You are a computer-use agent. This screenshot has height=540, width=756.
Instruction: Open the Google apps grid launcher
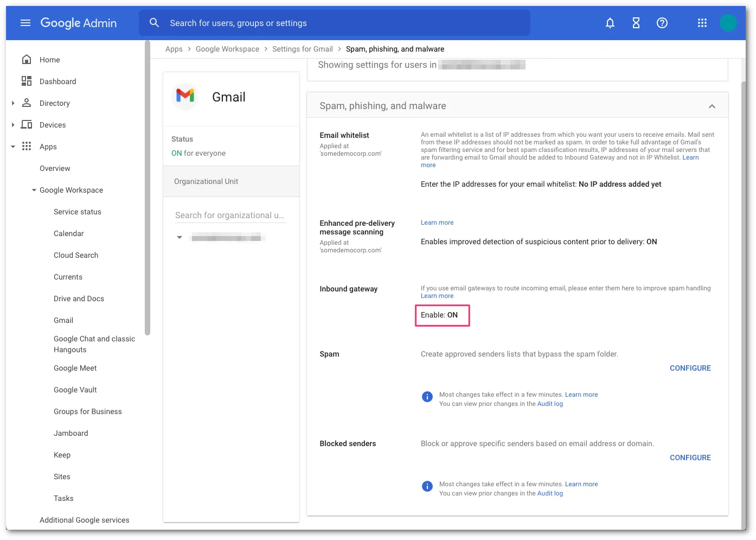click(x=702, y=23)
